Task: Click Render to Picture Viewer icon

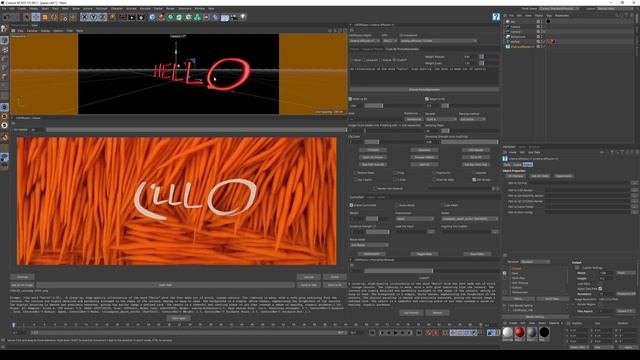Action: coord(132,17)
